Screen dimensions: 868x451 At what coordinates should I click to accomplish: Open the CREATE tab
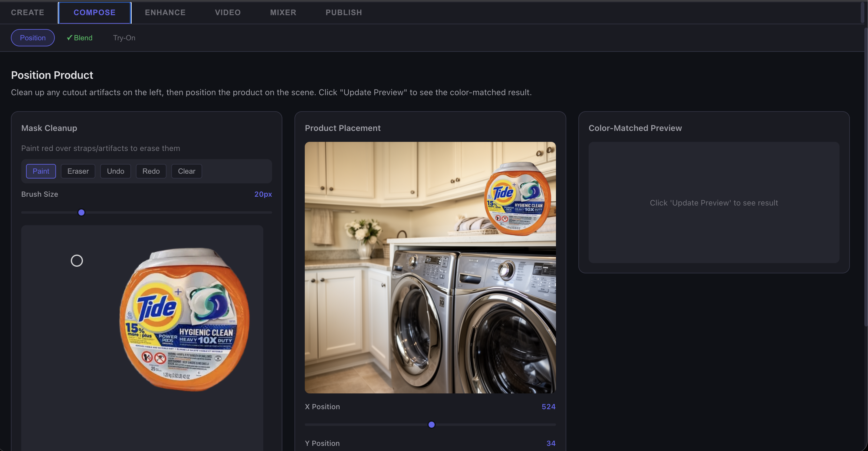tap(27, 12)
